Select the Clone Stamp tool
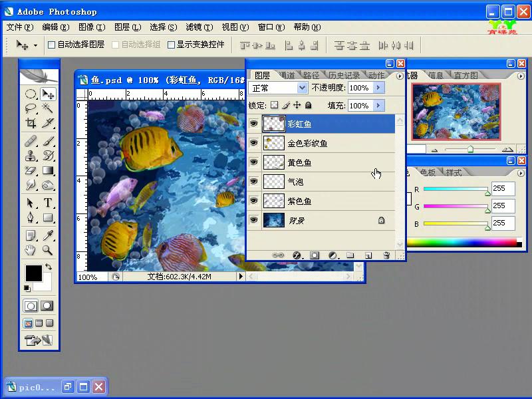 tap(31, 156)
